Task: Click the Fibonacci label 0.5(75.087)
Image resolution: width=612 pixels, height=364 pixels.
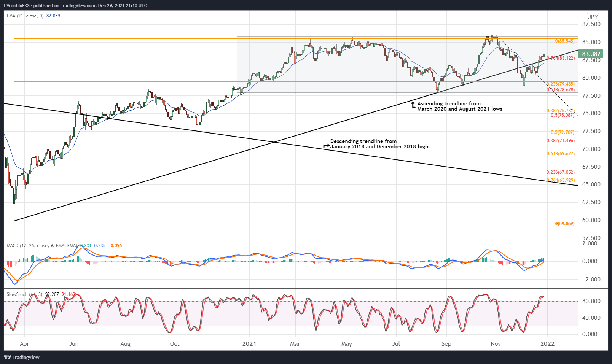Action: 563,115
